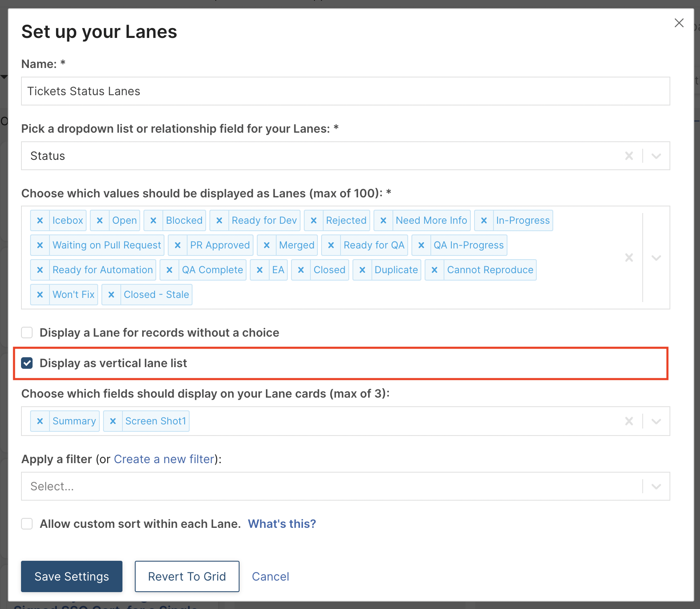Open the lane values dropdown arrow

[656, 258]
